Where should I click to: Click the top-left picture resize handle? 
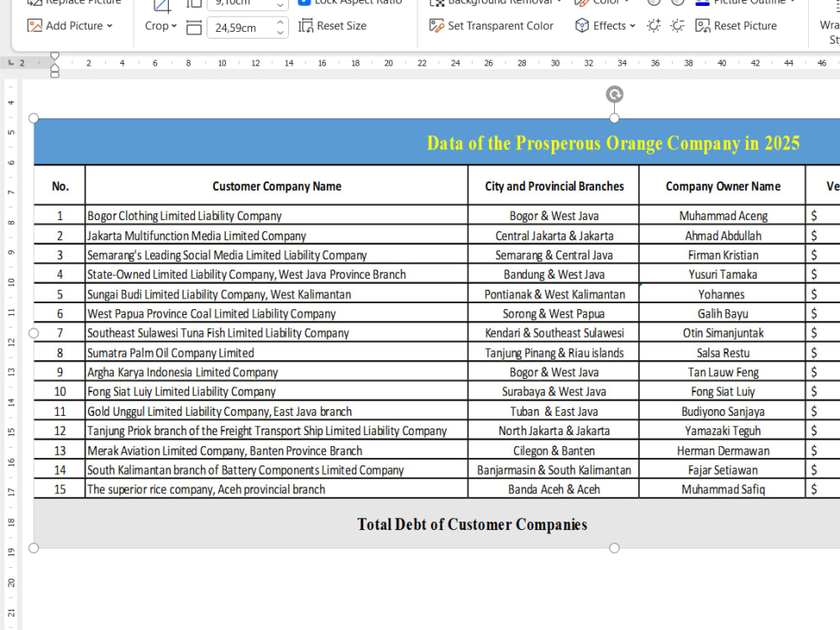pos(34,118)
